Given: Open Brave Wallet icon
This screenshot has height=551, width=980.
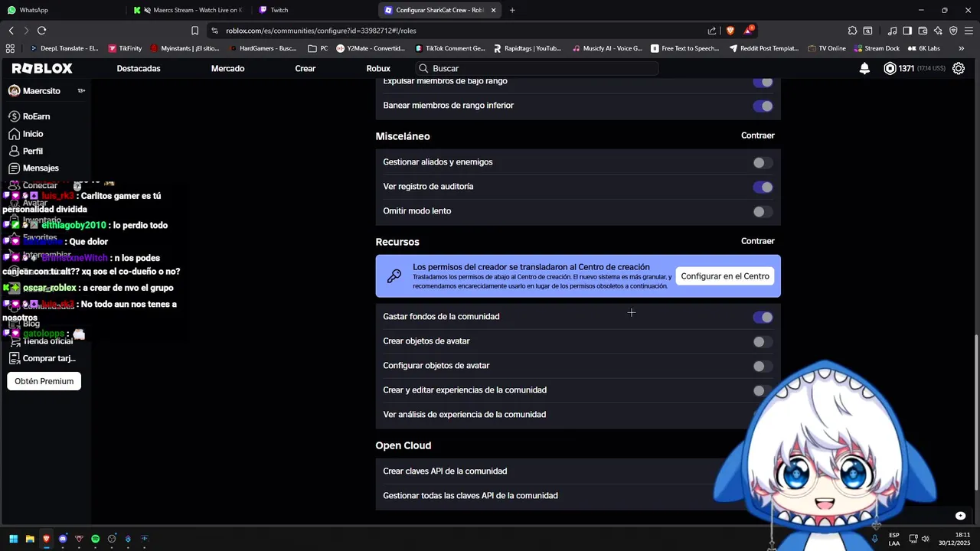Looking at the screenshot, I should [923, 31].
